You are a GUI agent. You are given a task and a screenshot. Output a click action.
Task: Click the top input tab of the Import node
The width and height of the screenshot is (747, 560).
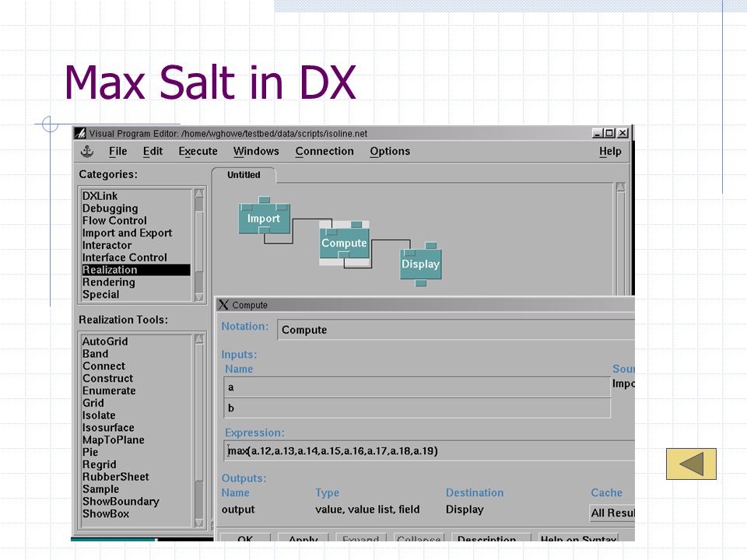[265, 200]
